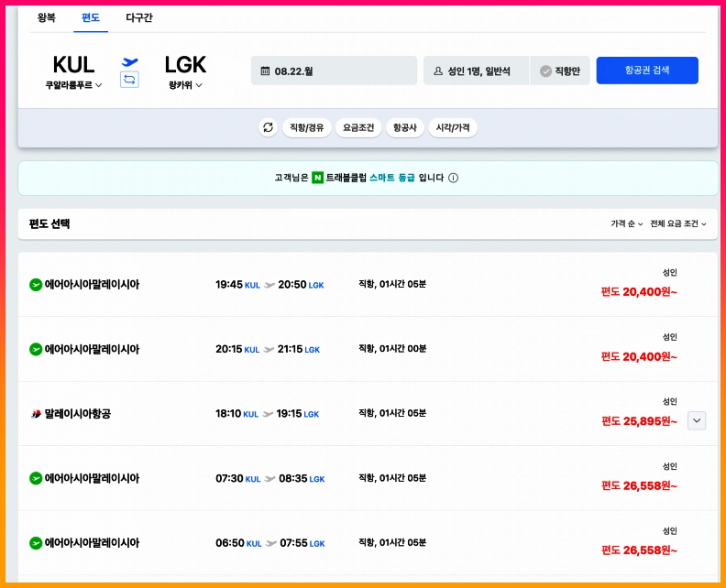726x588 pixels.
Task: Click AirAsia logo on 20:15 flight
Action: pyautogui.click(x=36, y=349)
